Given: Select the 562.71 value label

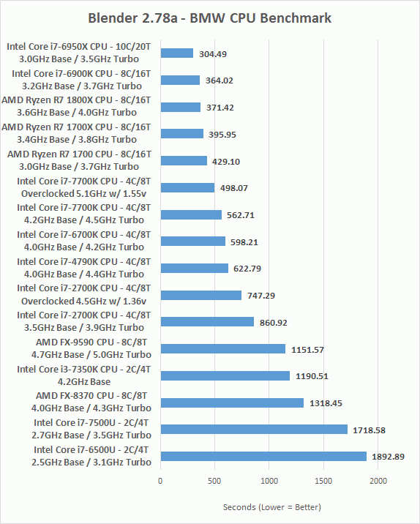Looking at the screenshot, I should coord(241,215).
